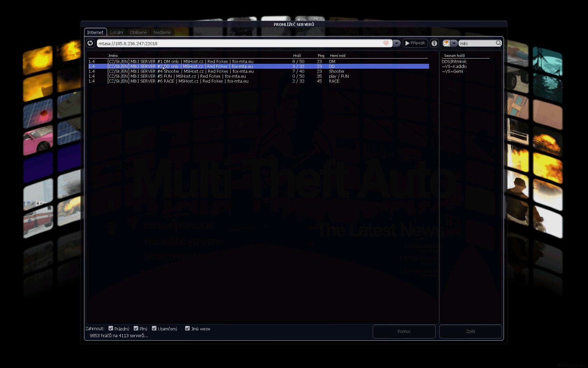Switch to the Internet tab
Screen dimensions: 588x368
coord(95,32)
